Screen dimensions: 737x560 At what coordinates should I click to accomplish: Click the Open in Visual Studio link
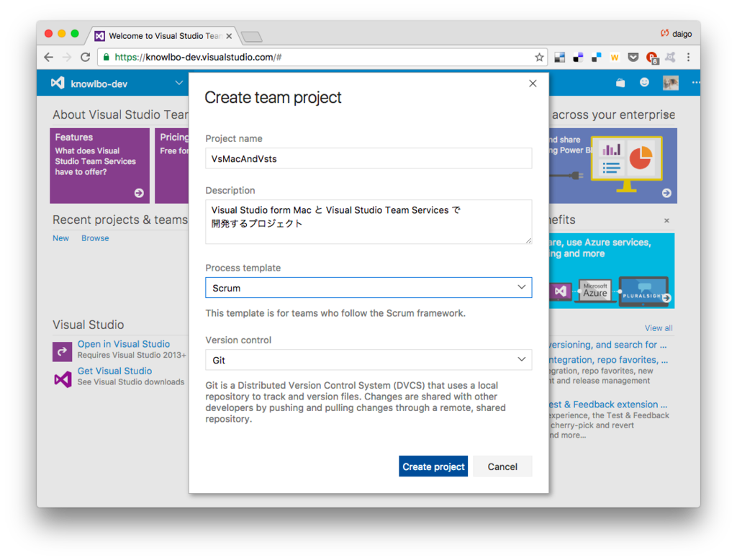(124, 344)
